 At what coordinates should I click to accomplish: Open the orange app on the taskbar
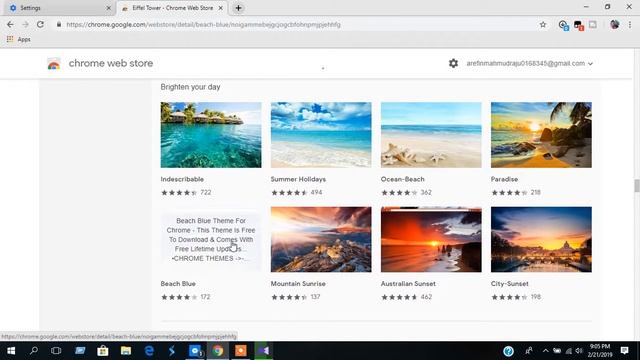pos(241,351)
